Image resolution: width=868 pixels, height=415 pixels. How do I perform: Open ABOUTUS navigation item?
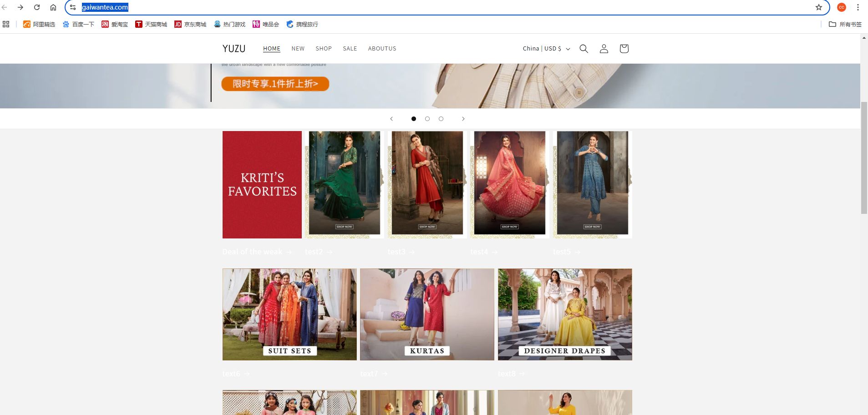pyautogui.click(x=382, y=49)
